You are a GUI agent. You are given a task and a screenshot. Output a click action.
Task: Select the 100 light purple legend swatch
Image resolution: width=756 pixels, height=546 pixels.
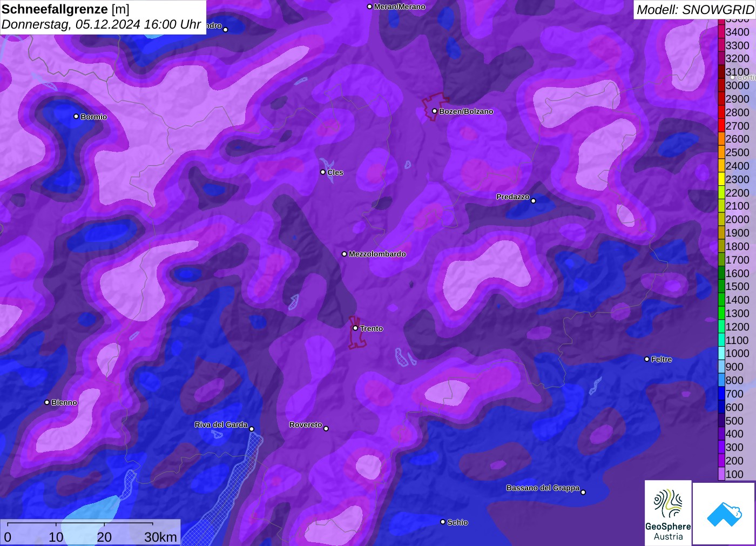pyautogui.click(x=721, y=474)
